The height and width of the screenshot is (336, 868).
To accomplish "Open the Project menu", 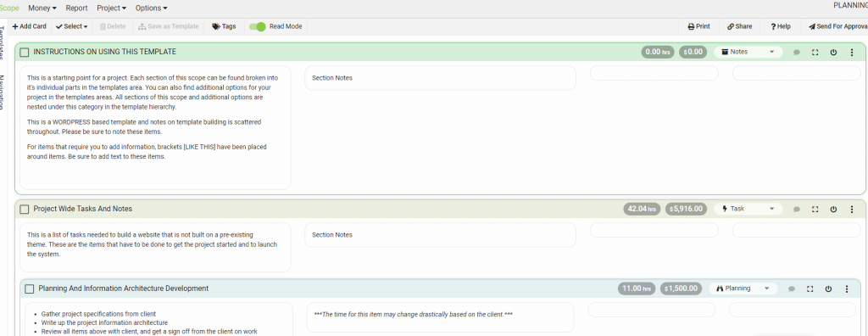I will click(x=111, y=8).
